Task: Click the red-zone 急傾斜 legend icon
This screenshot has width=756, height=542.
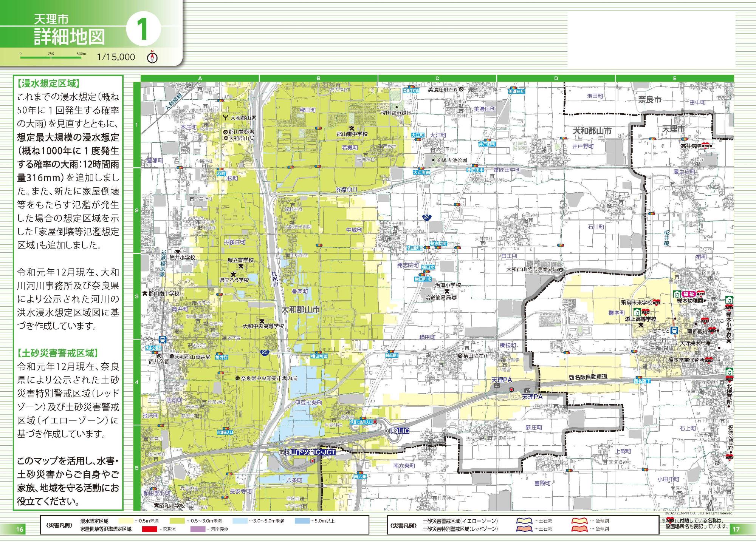Action: [580, 529]
